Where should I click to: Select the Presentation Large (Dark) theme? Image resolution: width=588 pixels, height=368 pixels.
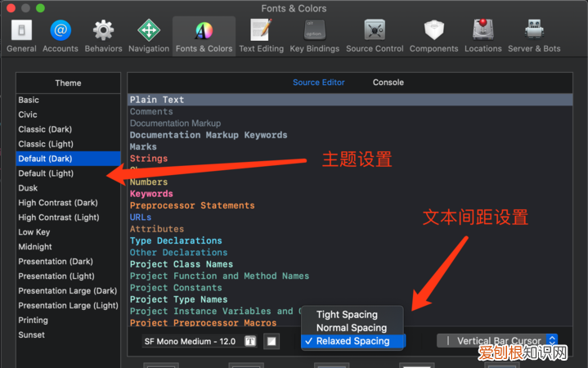click(x=68, y=291)
